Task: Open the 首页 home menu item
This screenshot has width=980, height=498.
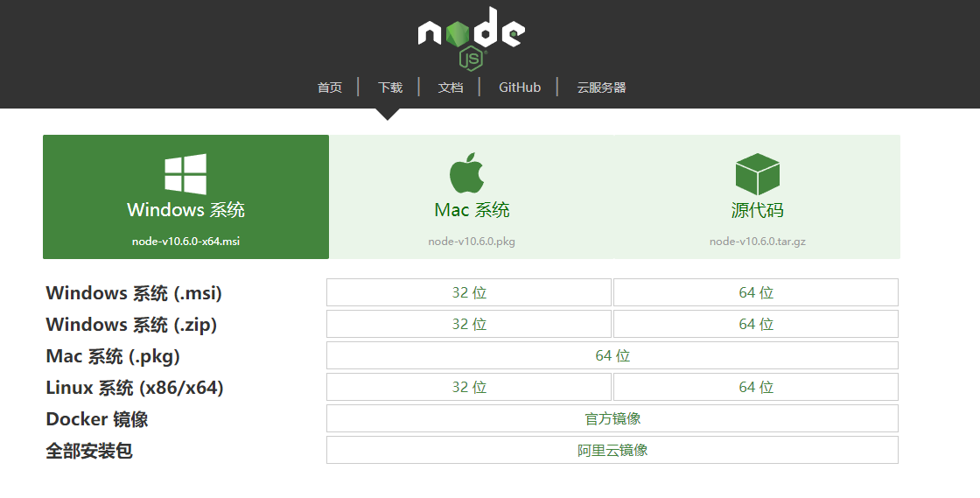Action: [x=329, y=88]
